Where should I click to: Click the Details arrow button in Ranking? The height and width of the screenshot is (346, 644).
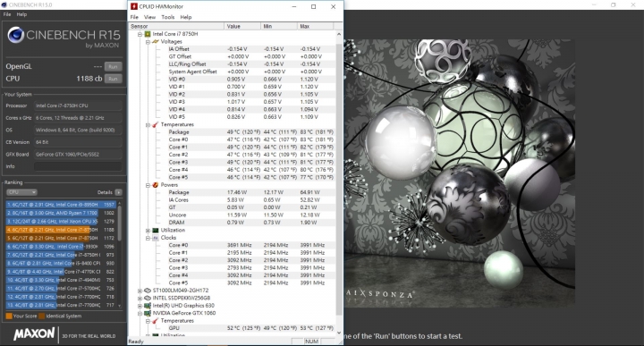[118, 192]
